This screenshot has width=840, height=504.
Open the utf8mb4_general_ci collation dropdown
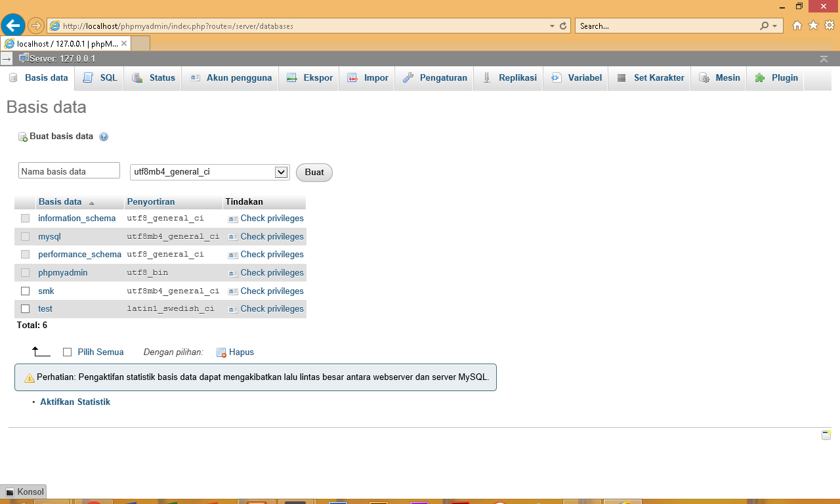pos(210,172)
